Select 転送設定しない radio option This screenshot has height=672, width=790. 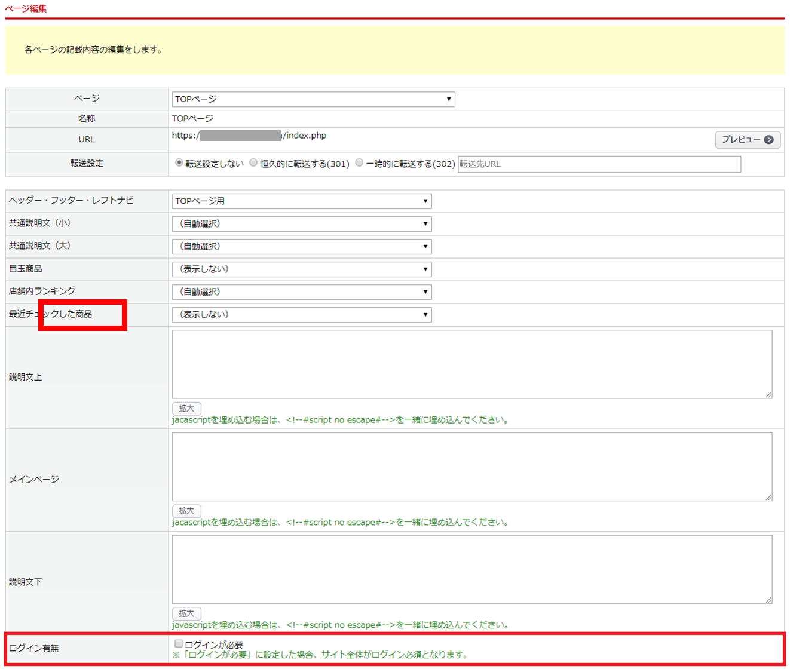point(179,163)
